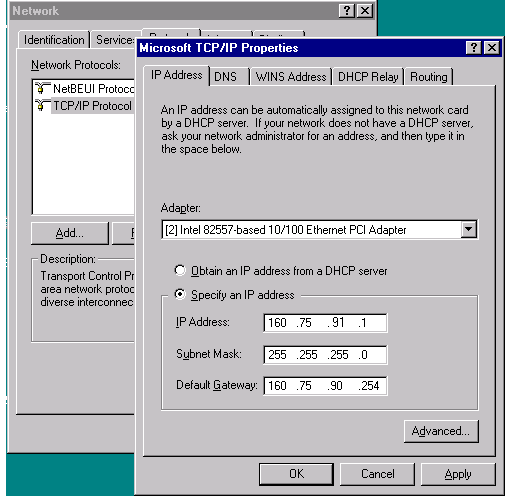Close the Microsoft TCP/IP Properties dialog
Screen dimensions: 510x496
(492, 48)
